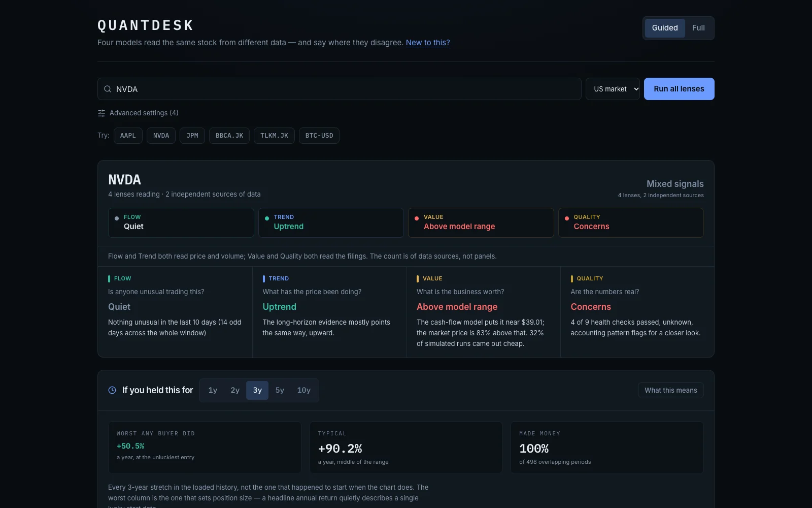Select the 10y holding period
The height and width of the screenshot is (508, 812).
(304, 390)
